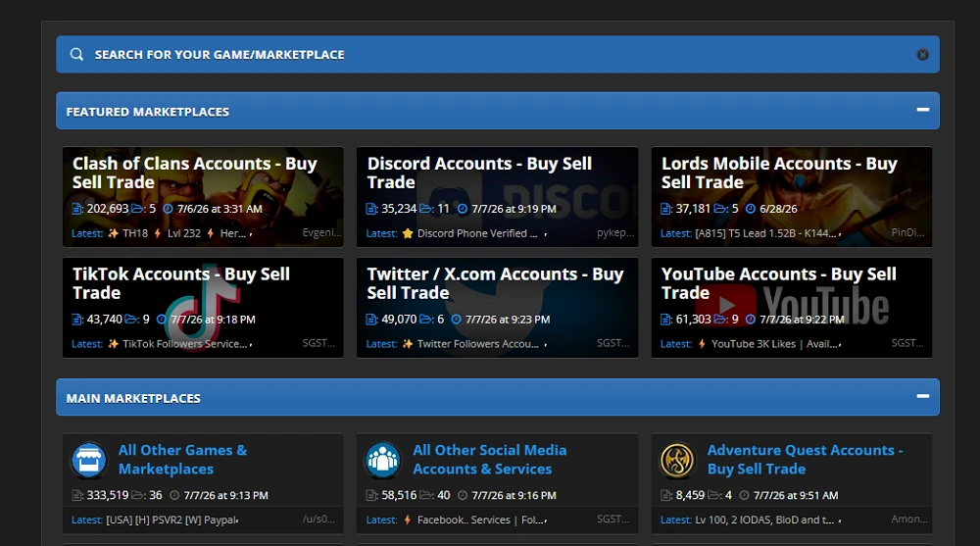Screen dimensions: 980x546
Task: Open Discord Accounts - Buy Sell Trade
Action: (x=479, y=173)
